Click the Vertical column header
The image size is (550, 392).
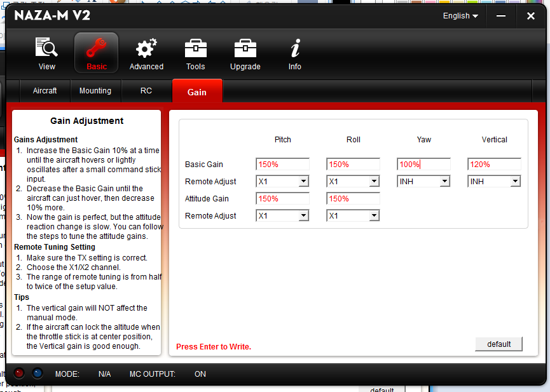[x=494, y=140]
